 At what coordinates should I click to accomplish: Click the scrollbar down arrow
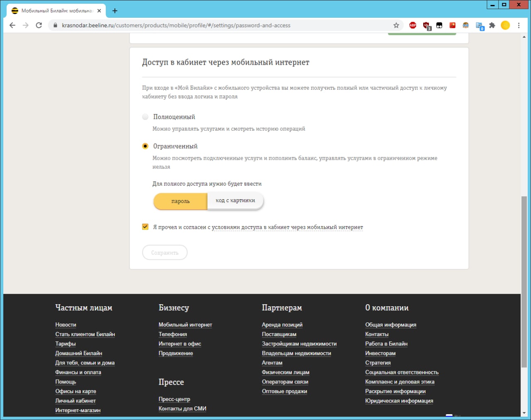pyautogui.click(x=524, y=413)
